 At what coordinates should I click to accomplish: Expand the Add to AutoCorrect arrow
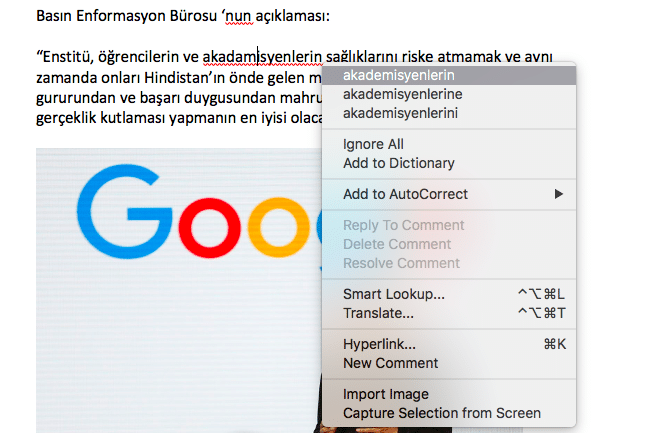pyautogui.click(x=559, y=194)
